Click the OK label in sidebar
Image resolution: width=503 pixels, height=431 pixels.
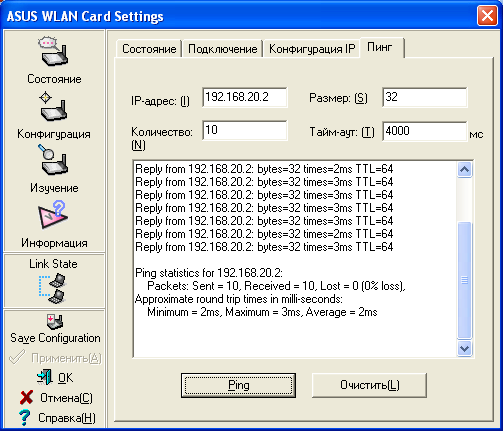pyautogui.click(x=65, y=378)
